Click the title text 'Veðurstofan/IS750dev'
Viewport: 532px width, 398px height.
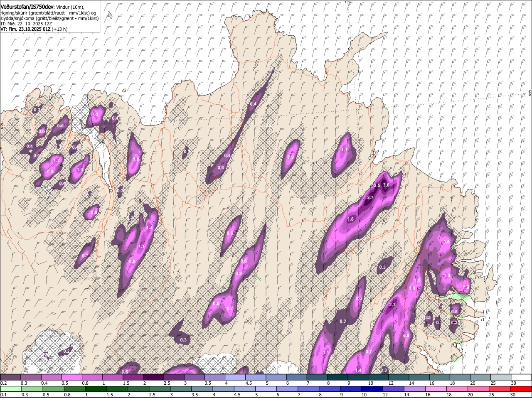(x=27, y=6)
